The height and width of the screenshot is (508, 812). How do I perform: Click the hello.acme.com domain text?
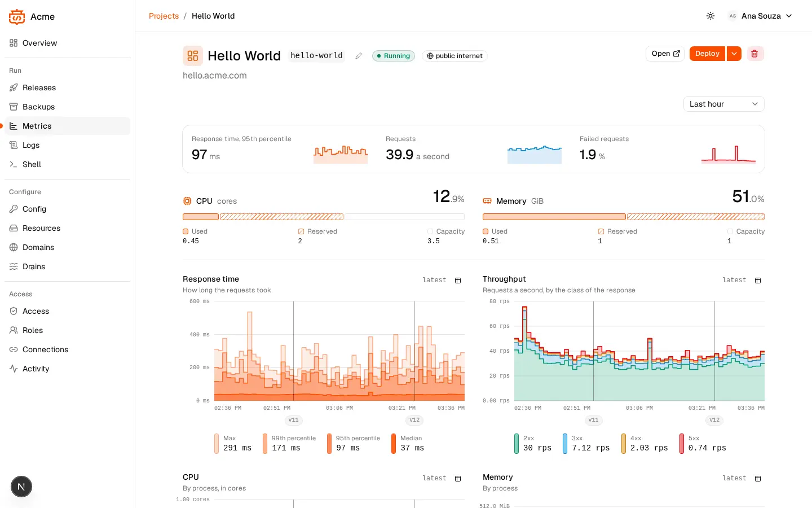coord(215,76)
